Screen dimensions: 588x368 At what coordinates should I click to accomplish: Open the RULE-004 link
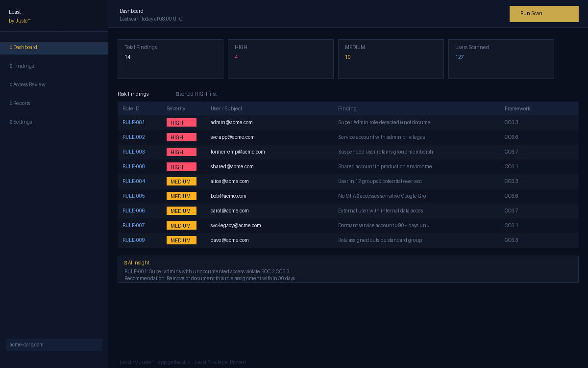(x=134, y=181)
